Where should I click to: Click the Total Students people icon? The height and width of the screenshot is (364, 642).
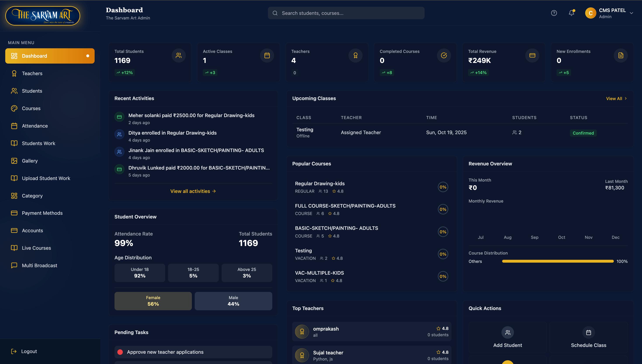pos(179,55)
